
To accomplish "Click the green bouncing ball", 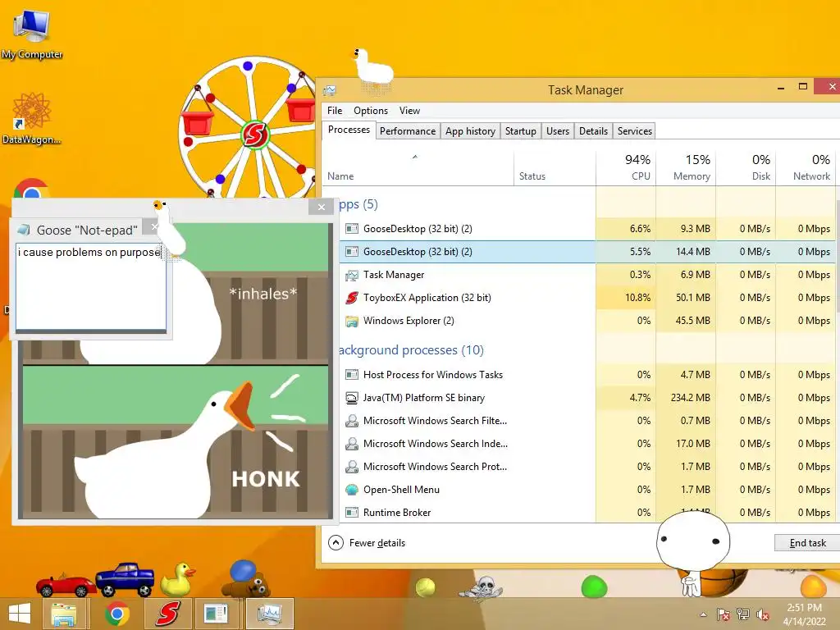I will pos(594,587).
